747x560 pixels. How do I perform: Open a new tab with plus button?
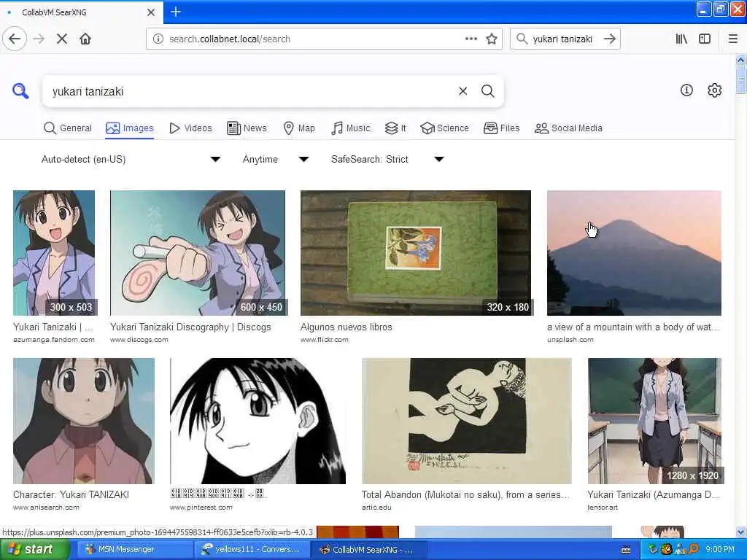click(x=176, y=12)
